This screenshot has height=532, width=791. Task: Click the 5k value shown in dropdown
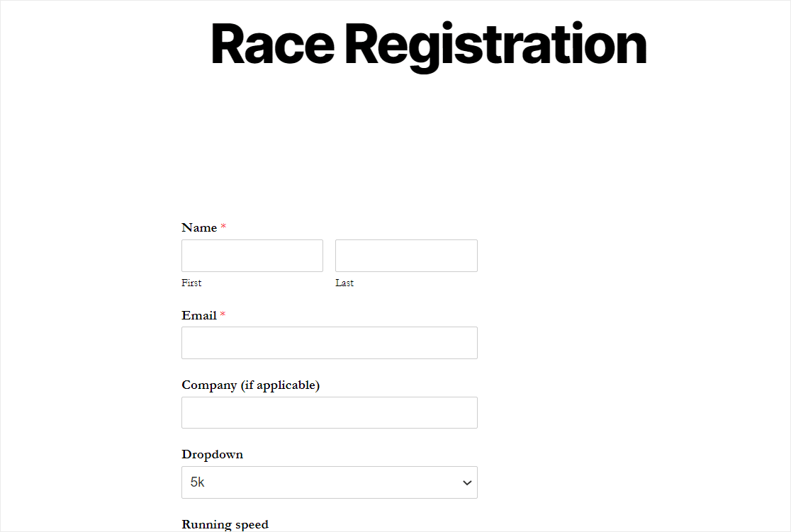(x=197, y=482)
